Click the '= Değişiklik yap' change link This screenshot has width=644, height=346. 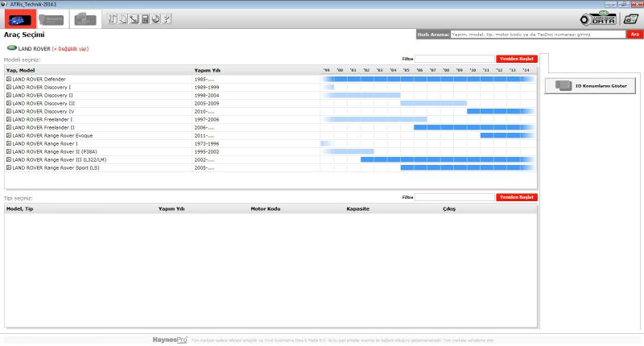coord(70,48)
